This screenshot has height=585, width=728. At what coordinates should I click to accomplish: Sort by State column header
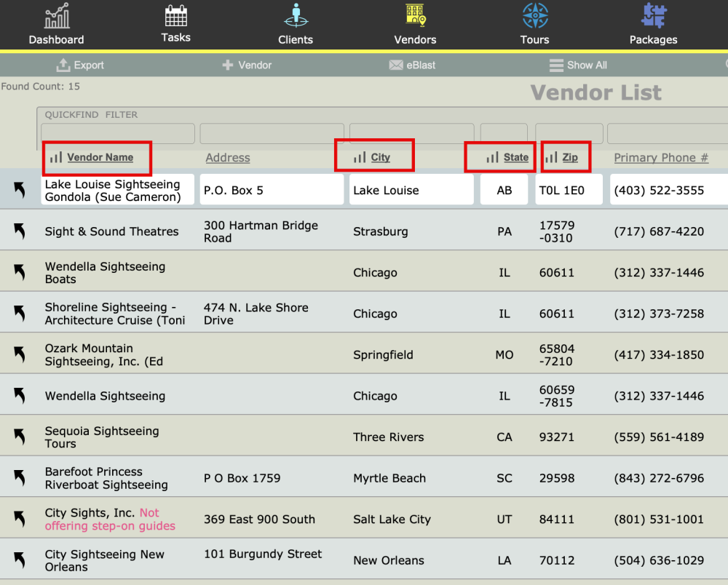516,157
